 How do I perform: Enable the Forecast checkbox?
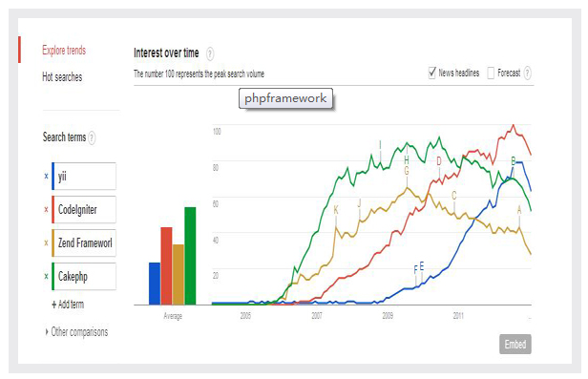(x=491, y=73)
